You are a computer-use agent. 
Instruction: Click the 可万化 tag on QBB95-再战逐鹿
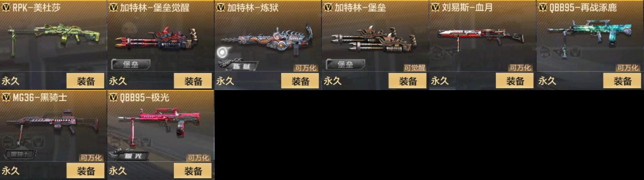[628, 68]
